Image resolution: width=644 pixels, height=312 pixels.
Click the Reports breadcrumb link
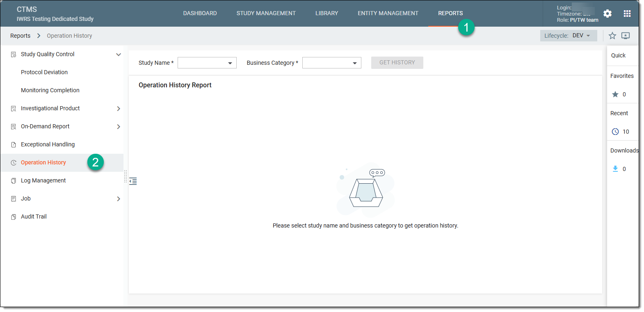(x=21, y=36)
